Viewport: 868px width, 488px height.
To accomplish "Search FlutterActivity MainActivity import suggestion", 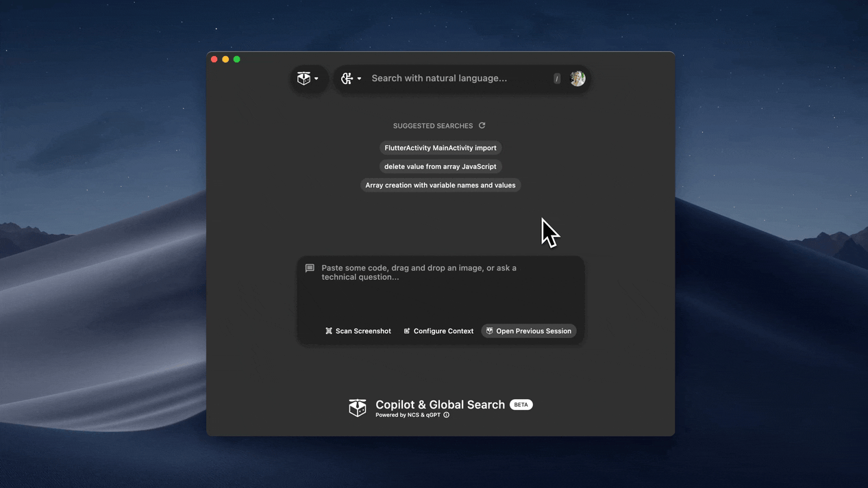I will [441, 148].
